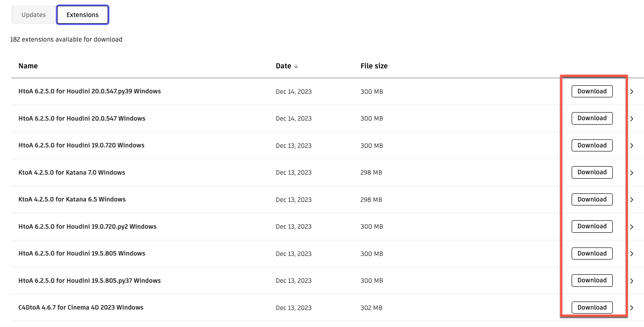Open chevron for Houdini 19.5.805.py37 row
This screenshot has width=644, height=327.
click(631, 281)
